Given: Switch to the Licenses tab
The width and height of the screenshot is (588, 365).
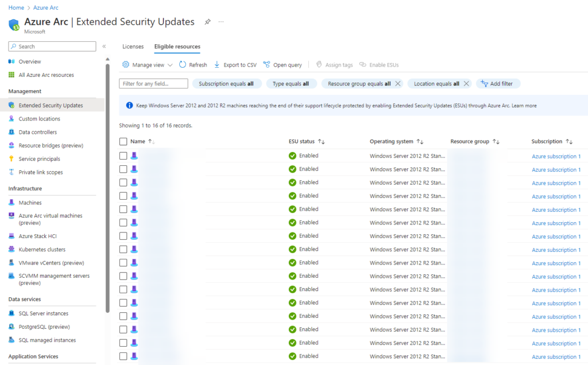Looking at the screenshot, I should (x=133, y=46).
